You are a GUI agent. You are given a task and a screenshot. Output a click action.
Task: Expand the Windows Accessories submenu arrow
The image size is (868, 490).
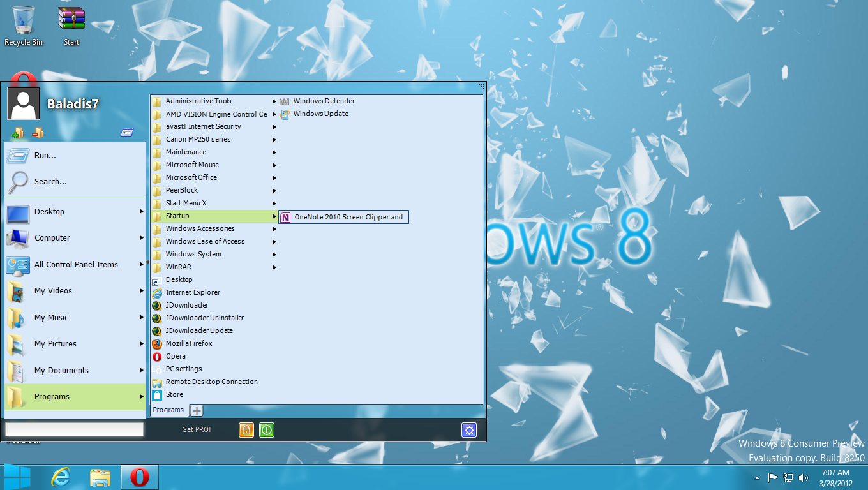click(x=274, y=229)
